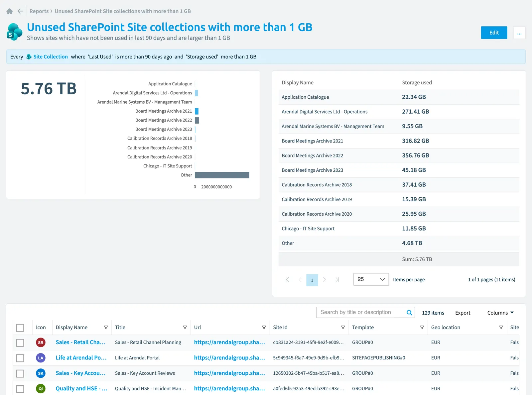Screen dimensions: 532x395
Task: Select page 1 in pagination
Action: pyautogui.click(x=312, y=280)
